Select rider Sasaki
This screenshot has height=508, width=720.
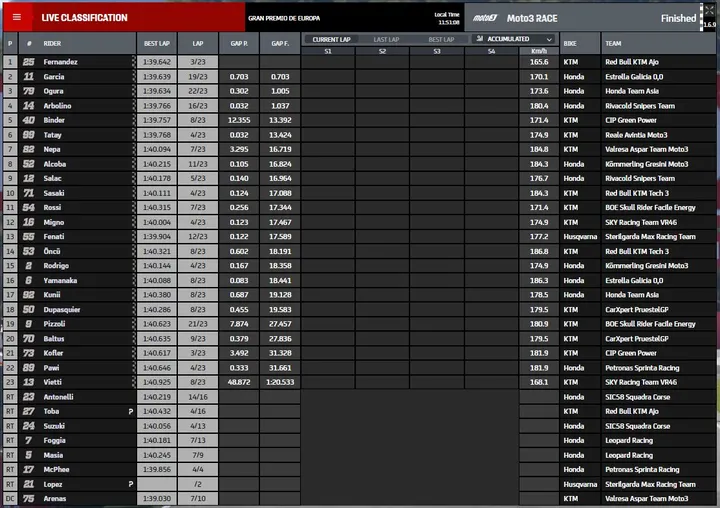[54, 193]
